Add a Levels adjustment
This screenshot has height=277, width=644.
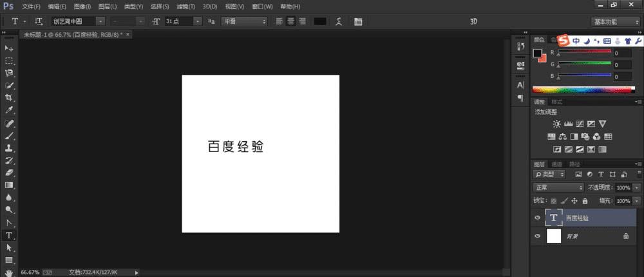pyautogui.click(x=569, y=124)
